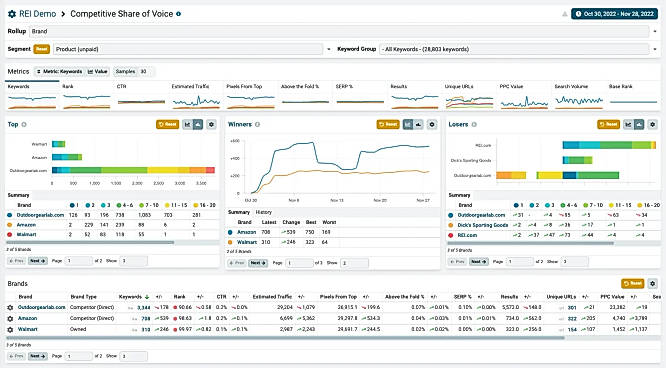
Task: Switch Losers panel to line chart view
Action: [x=628, y=125]
